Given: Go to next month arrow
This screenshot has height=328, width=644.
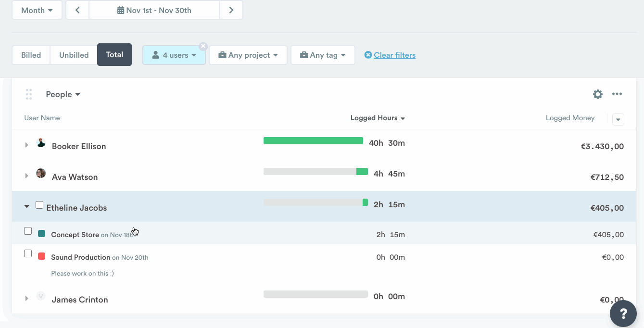Looking at the screenshot, I should 231,10.
